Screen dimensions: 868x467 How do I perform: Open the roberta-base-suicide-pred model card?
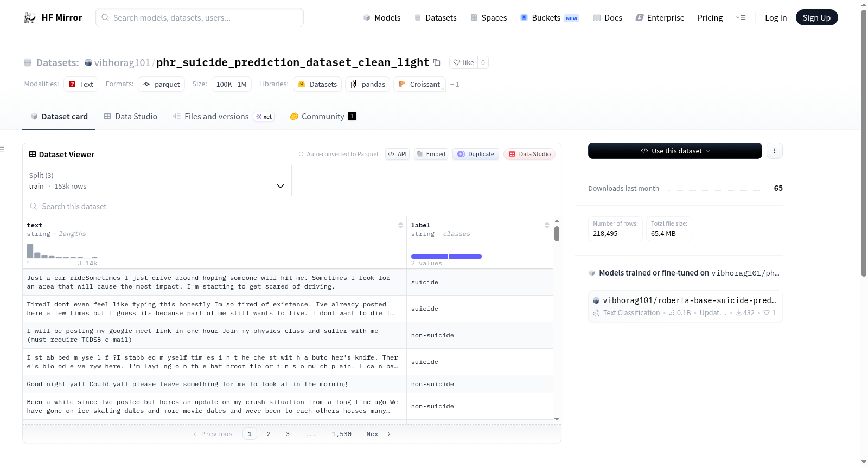[685, 306]
